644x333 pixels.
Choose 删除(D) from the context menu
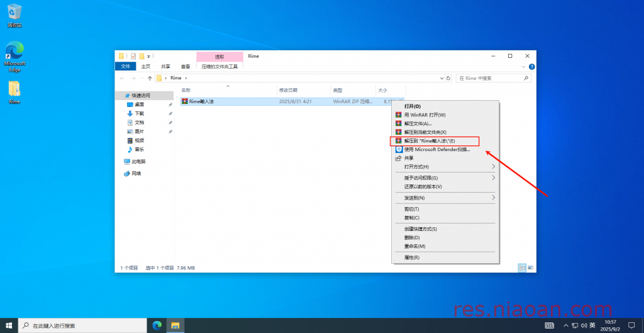(445, 237)
